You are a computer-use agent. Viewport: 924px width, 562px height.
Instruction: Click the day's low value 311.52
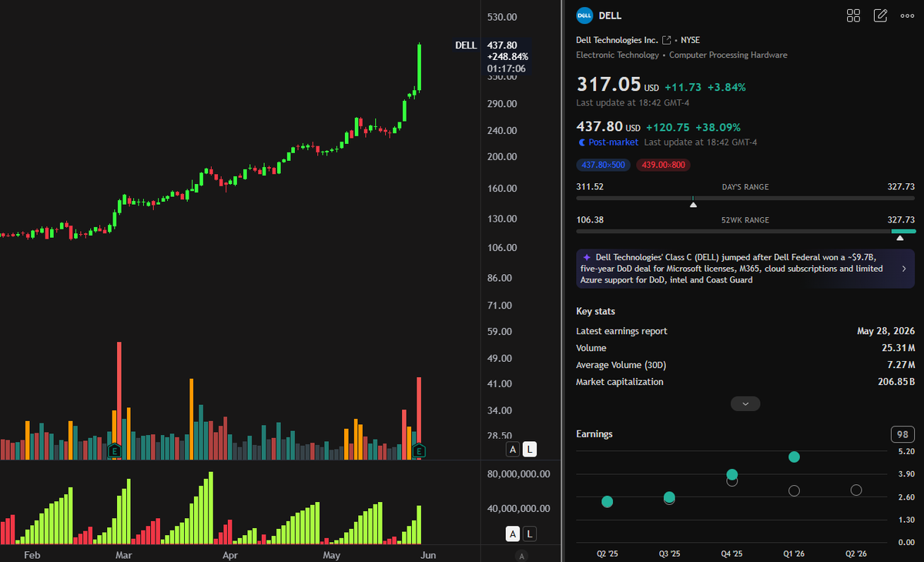tap(590, 187)
